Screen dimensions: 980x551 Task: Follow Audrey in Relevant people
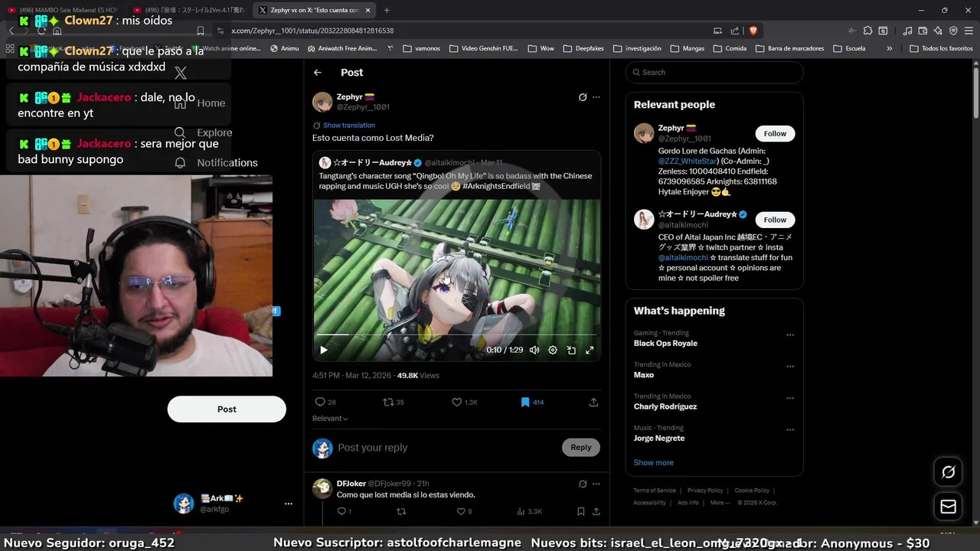coord(775,220)
